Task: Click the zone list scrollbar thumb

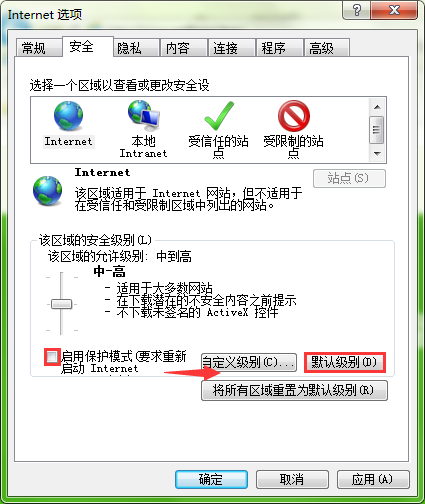Action: coord(377,130)
